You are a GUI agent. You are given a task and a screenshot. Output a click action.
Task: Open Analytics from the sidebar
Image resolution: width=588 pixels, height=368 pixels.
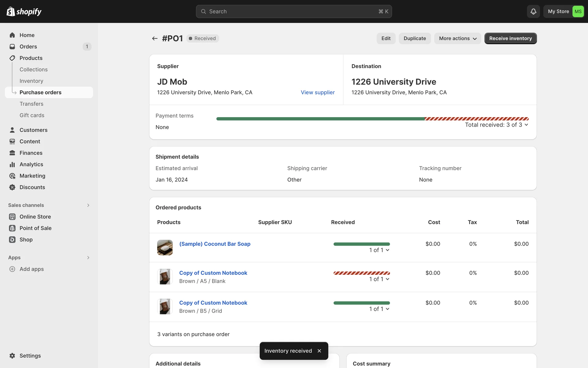(31, 164)
